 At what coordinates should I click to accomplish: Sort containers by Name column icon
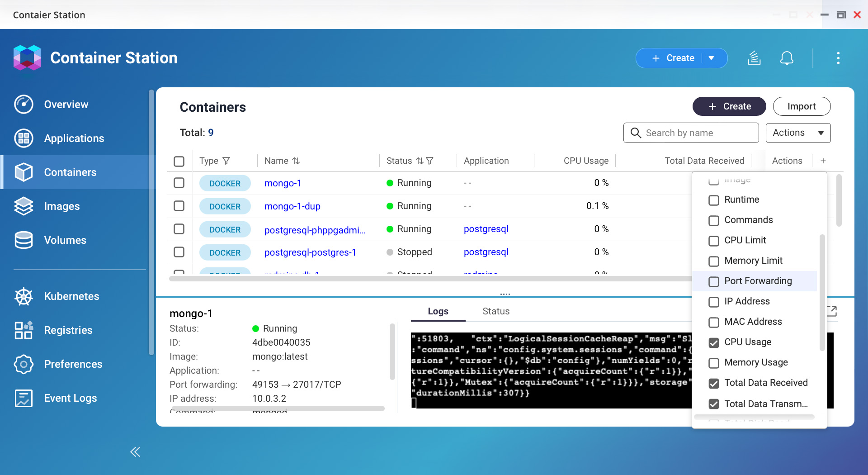click(x=296, y=161)
